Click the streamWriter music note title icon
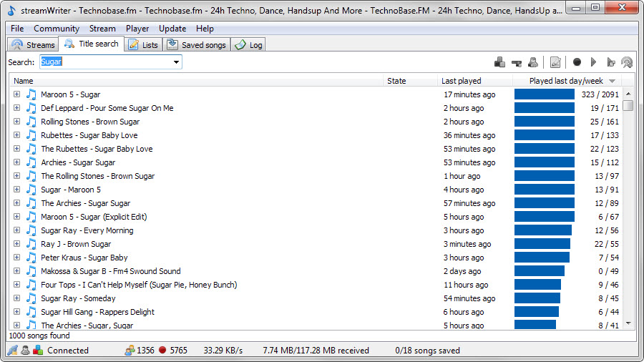This screenshot has width=644, height=362. (11, 10)
